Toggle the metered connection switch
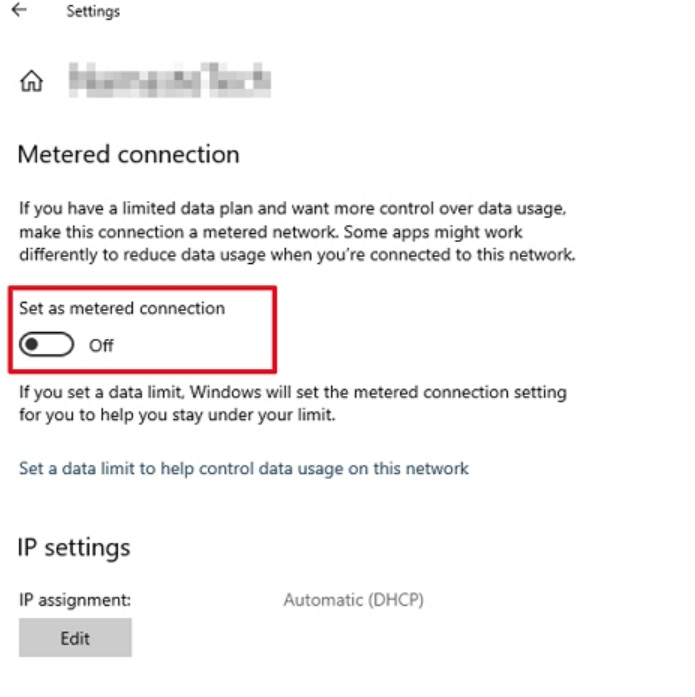 (46, 345)
